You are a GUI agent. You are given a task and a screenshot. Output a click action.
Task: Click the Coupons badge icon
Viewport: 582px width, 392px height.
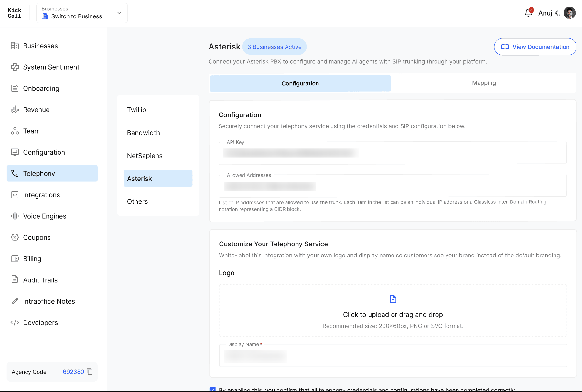point(15,237)
